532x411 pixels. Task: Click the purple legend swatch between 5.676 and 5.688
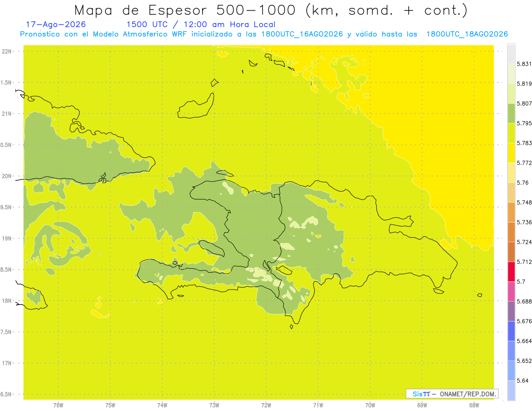click(511, 311)
